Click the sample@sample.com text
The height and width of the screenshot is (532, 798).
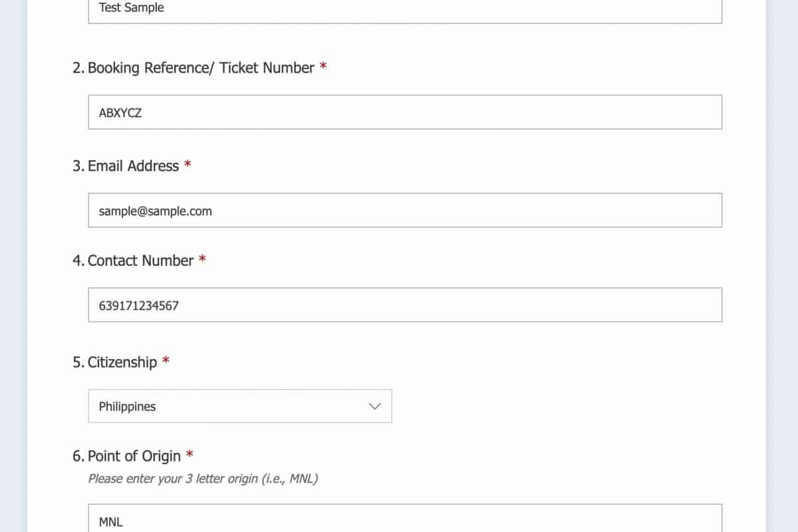(155, 211)
